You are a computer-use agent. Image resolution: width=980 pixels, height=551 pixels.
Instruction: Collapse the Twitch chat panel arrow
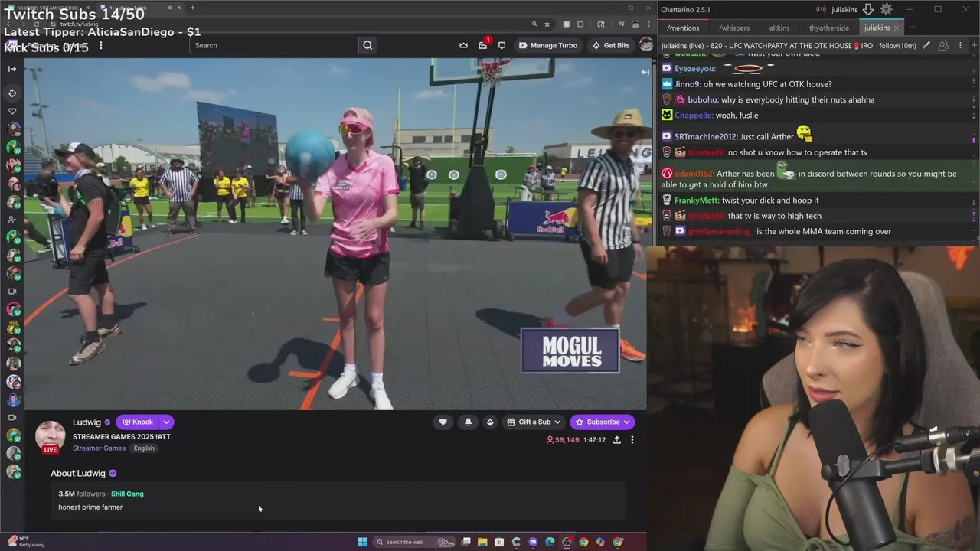[x=645, y=72]
